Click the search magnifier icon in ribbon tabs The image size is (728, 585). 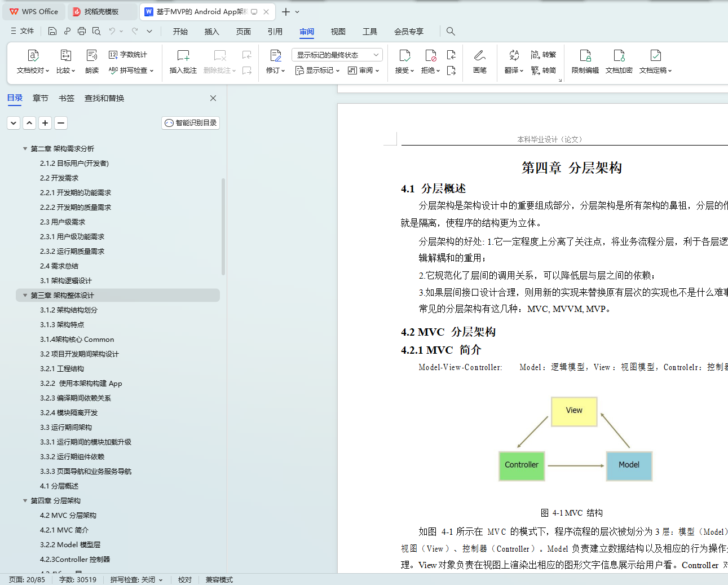(451, 31)
